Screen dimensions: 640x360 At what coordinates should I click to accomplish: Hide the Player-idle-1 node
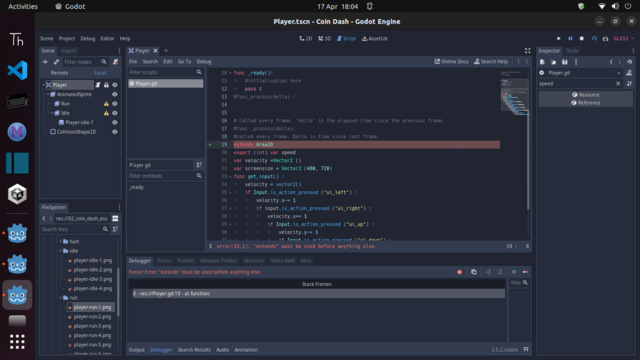pyautogui.click(x=115, y=122)
